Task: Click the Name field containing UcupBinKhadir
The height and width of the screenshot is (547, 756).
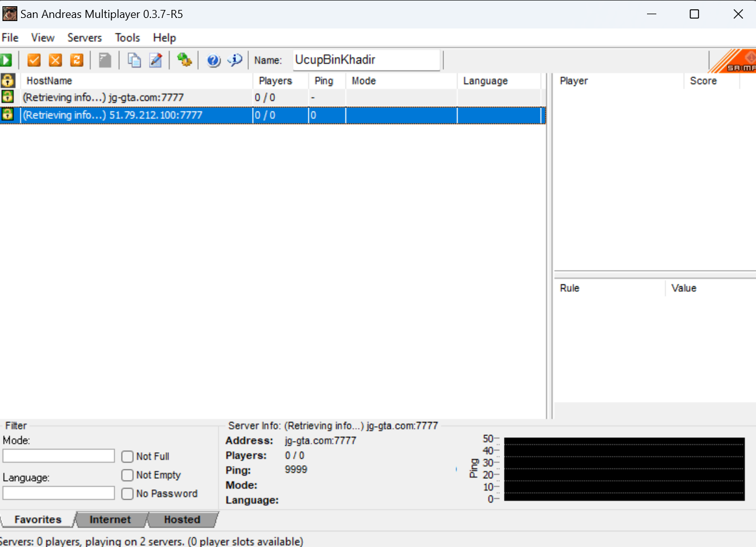Action: point(366,60)
